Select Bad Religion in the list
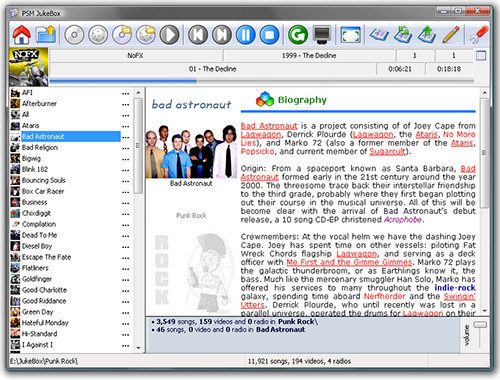The width and height of the screenshot is (500, 380). [40, 147]
